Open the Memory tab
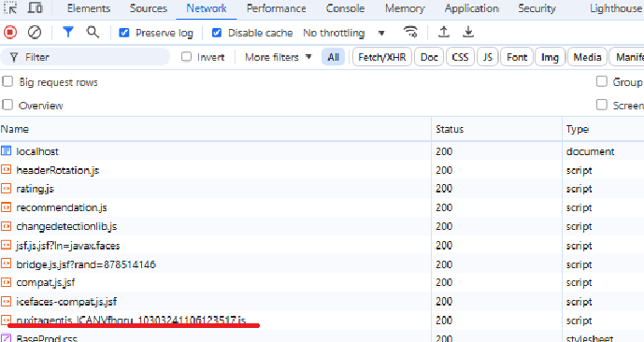 [405, 8]
